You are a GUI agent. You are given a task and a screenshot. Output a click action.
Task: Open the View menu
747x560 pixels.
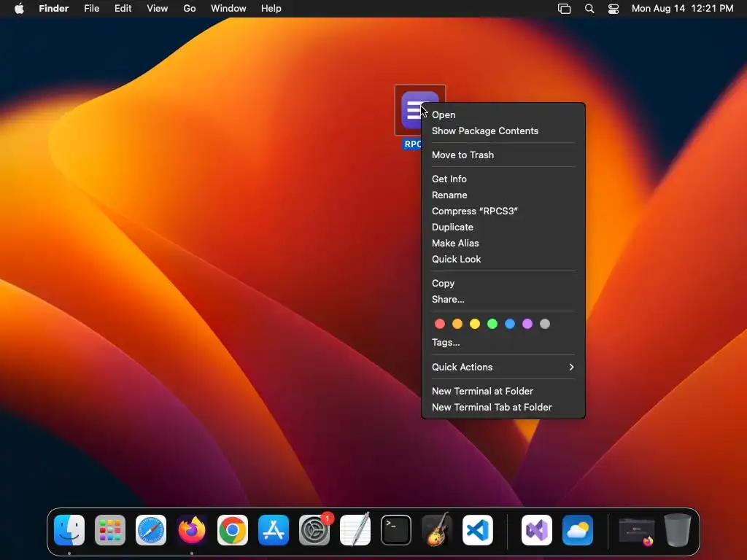(x=158, y=9)
